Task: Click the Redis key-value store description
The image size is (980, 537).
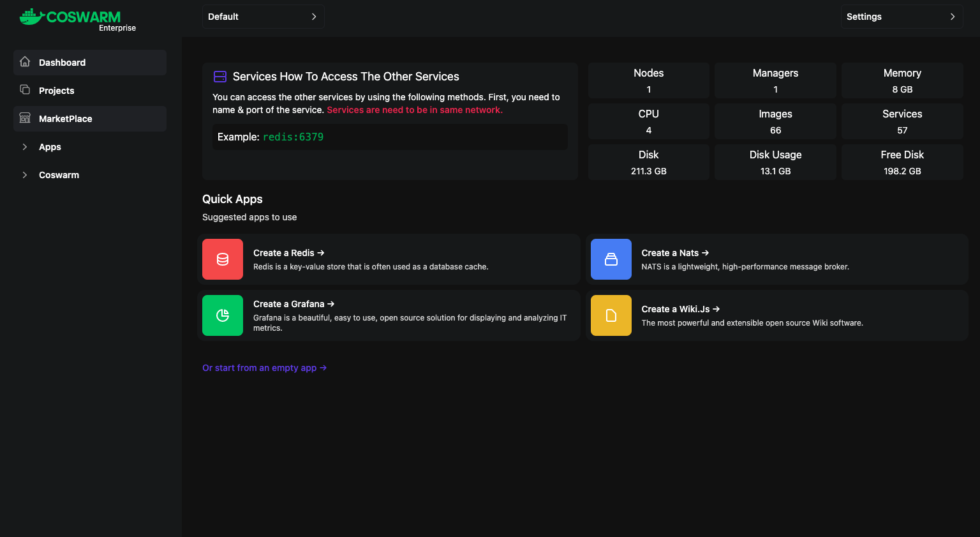Action: pos(371,267)
